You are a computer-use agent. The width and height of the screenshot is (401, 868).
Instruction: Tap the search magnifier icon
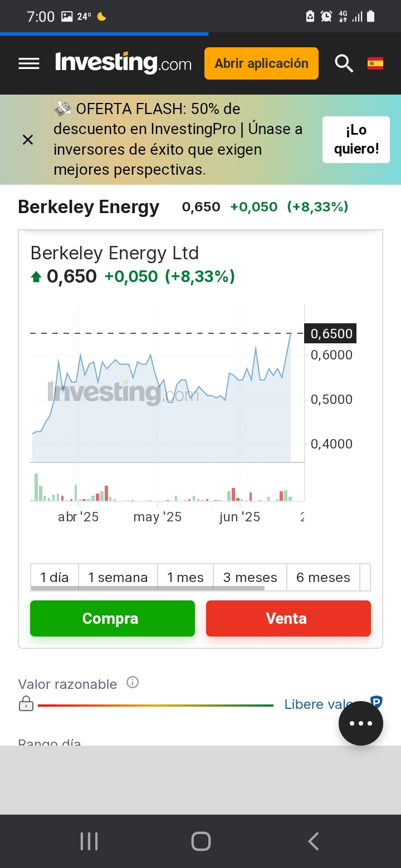(x=344, y=64)
